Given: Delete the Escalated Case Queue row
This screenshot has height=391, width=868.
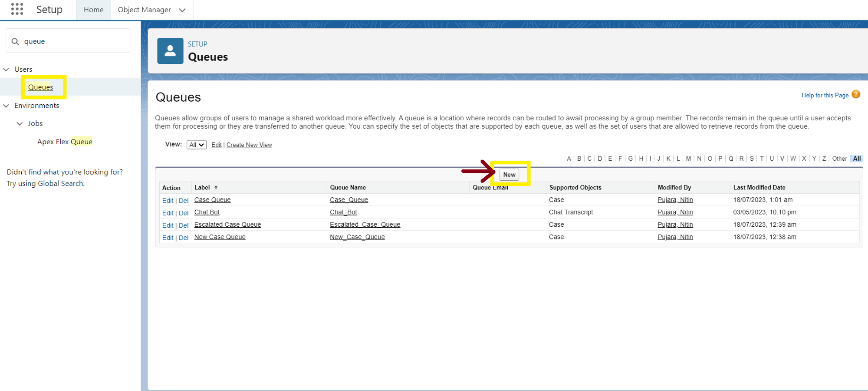Looking at the screenshot, I should point(184,225).
